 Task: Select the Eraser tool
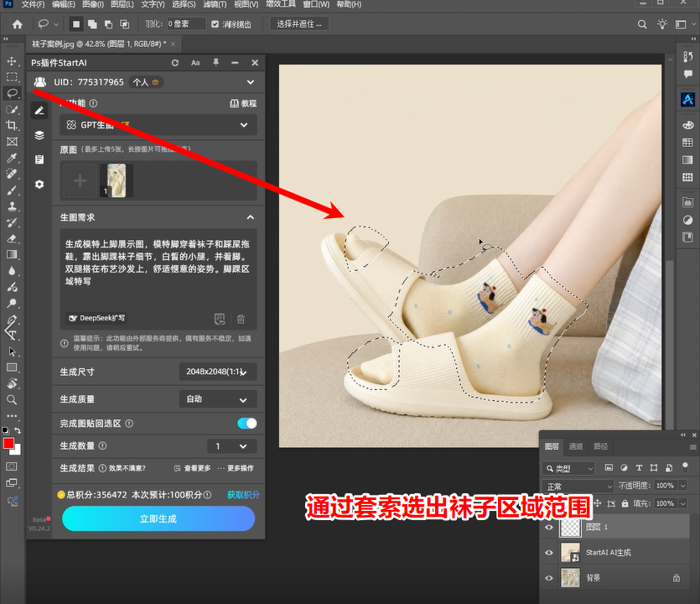pos(12,238)
